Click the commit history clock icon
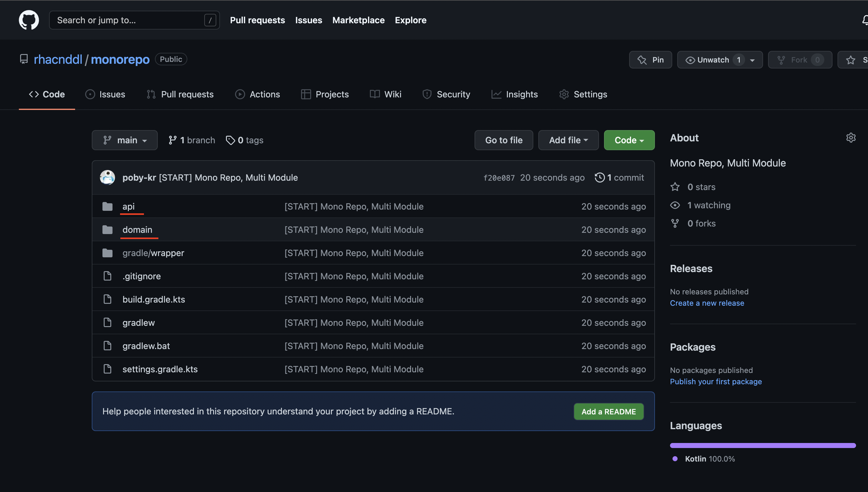 coord(600,178)
